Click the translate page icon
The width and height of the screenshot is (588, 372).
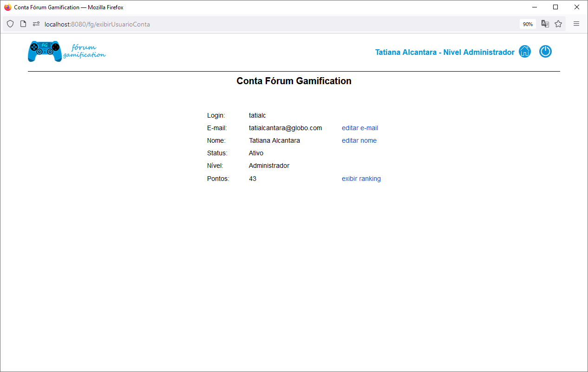click(x=545, y=24)
